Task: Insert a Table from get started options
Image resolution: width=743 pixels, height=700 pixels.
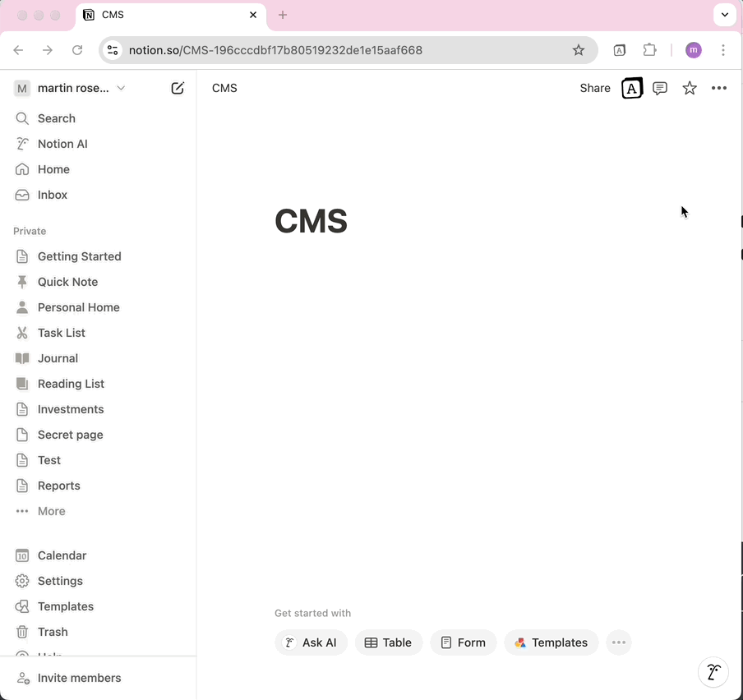Action: (389, 642)
